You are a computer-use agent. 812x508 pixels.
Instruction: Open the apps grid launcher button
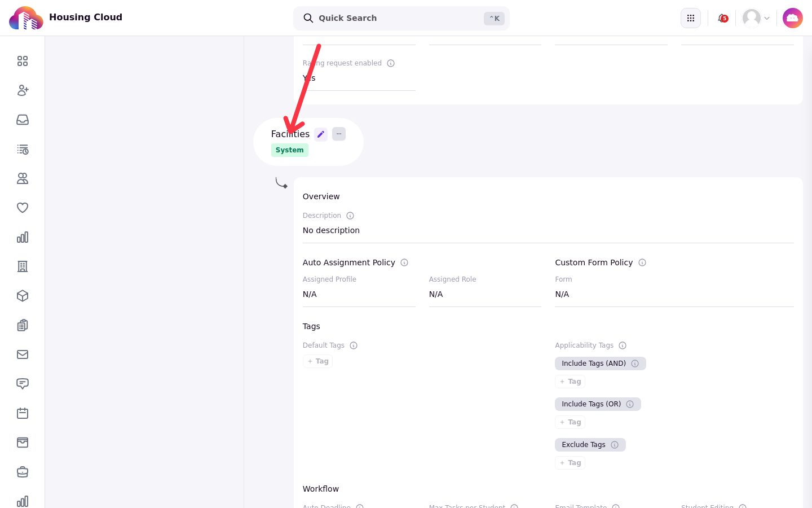click(x=691, y=18)
